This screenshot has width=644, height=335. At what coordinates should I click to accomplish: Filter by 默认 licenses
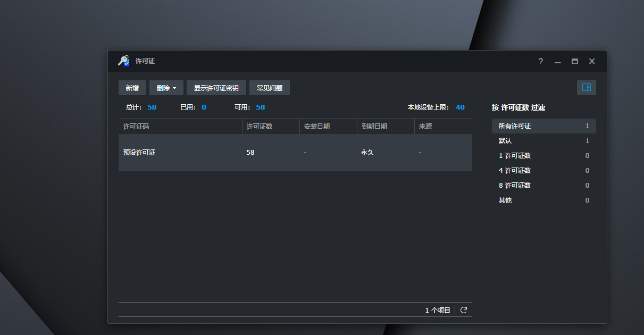(x=544, y=141)
